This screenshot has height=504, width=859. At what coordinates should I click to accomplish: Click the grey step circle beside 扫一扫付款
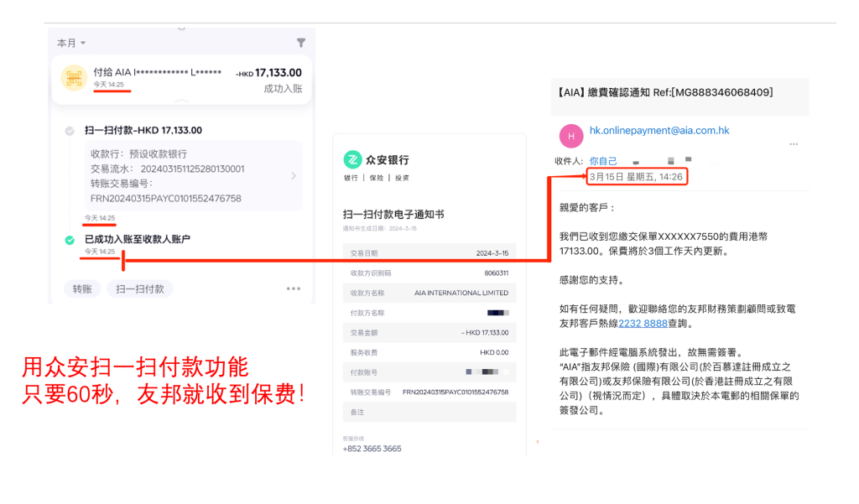coord(70,131)
